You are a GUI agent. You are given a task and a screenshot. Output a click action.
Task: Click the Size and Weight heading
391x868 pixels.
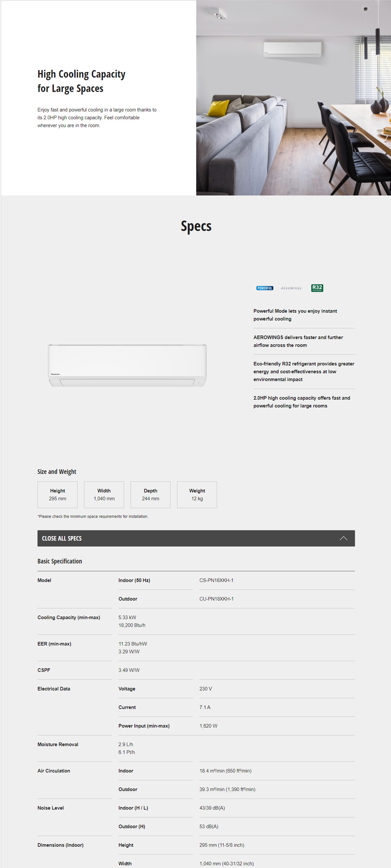(x=57, y=472)
